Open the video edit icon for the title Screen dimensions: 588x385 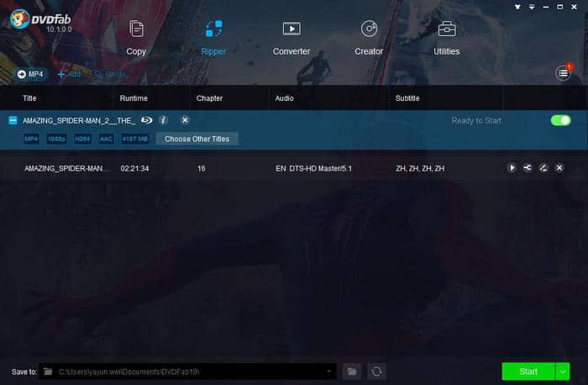(x=543, y=168)
